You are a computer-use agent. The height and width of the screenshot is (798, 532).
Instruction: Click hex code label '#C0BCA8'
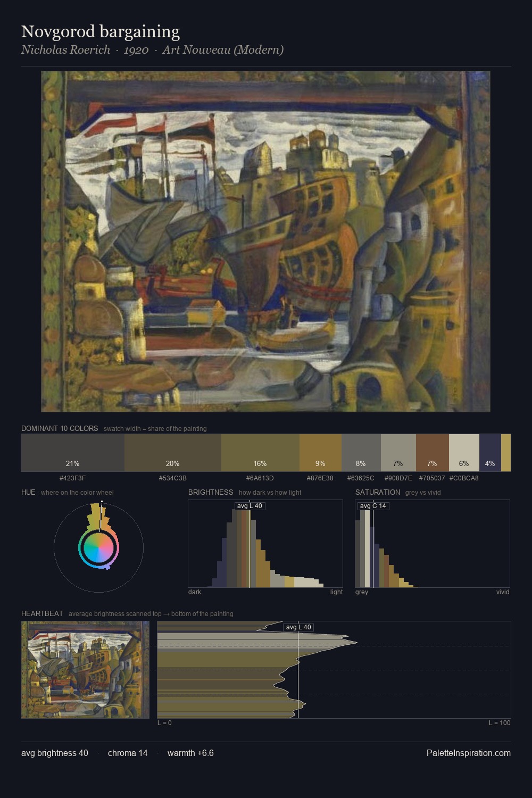click(464, 478)
